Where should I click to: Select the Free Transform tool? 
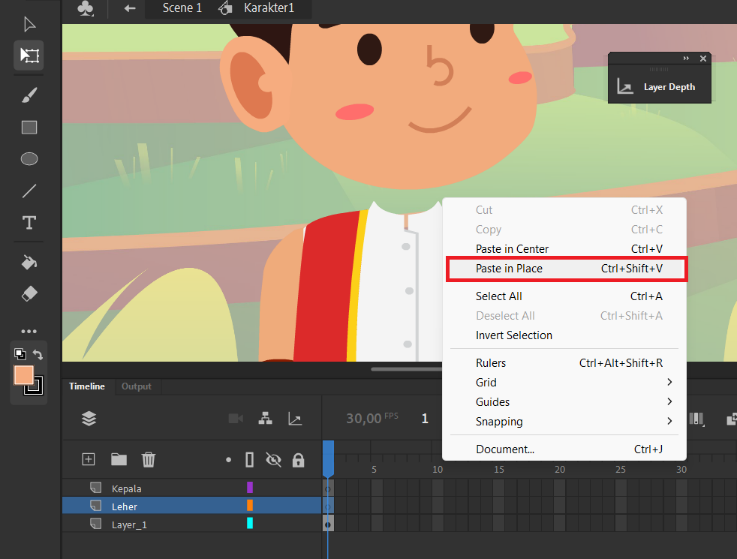[29, 55]
